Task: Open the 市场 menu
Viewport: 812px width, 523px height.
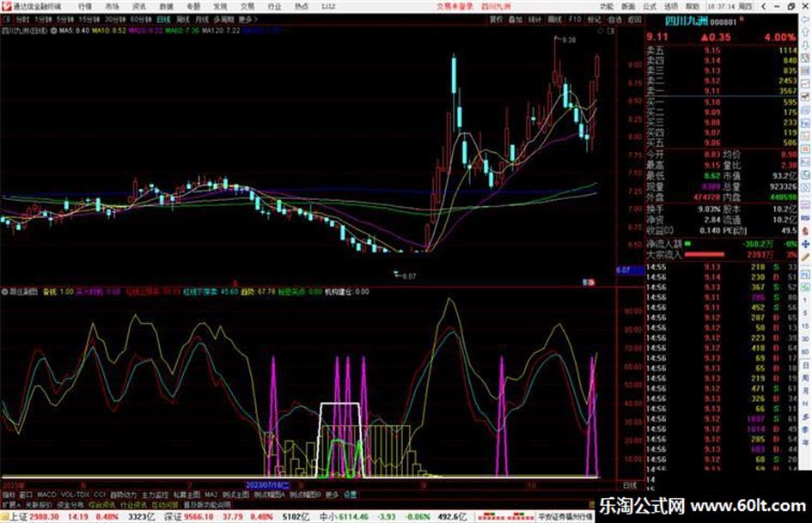Action: (x=112, y=6)
